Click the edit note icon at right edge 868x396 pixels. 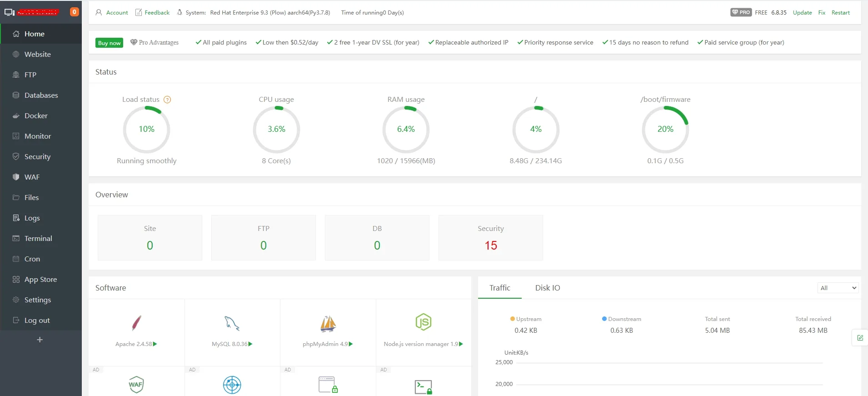tap(860, 338)
